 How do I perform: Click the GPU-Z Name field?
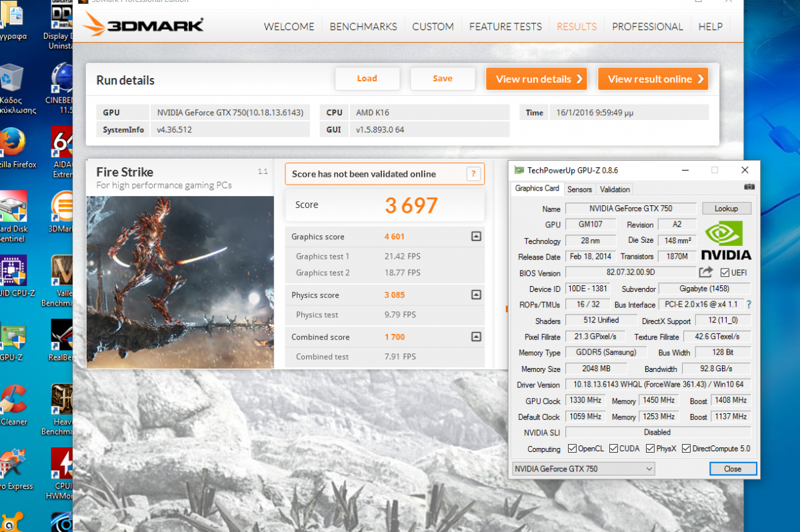pyautogui.click(x=631, y=209)
